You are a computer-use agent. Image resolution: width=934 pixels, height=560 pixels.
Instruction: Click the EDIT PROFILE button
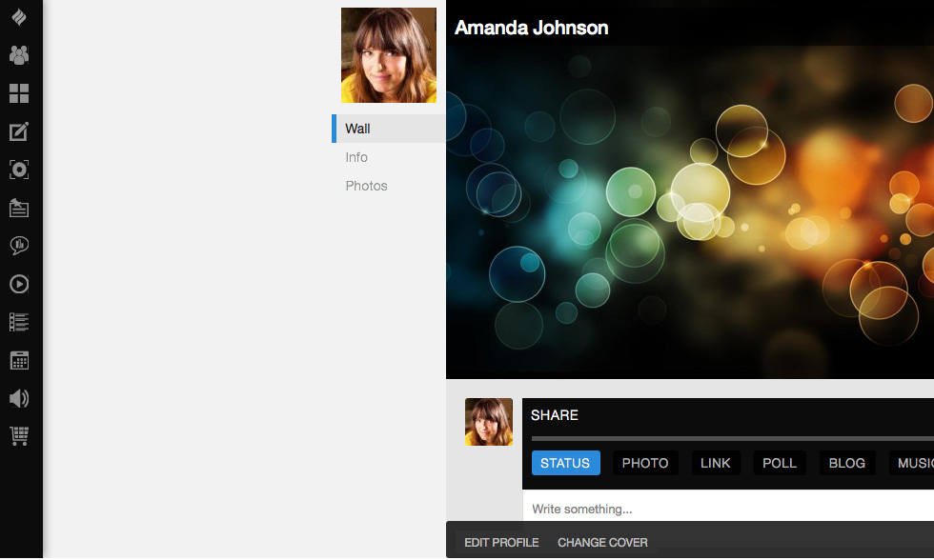coord(501,543)
